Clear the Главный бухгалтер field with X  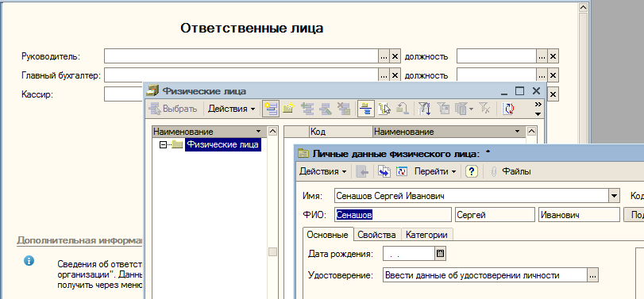pos(395,75)
